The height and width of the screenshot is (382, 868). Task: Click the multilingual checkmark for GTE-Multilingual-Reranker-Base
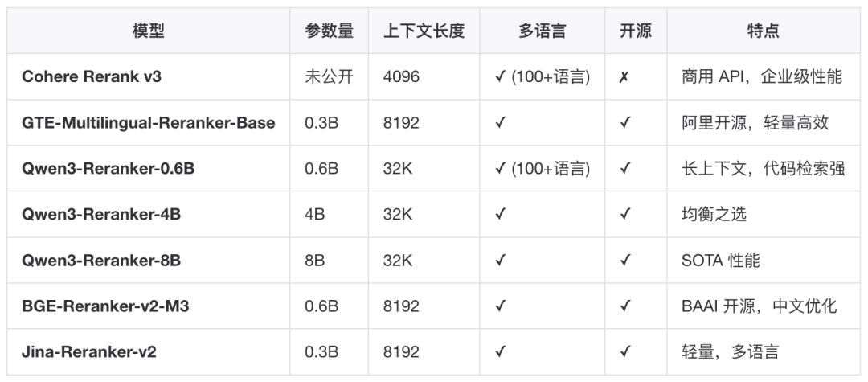[x=501, y=122]
